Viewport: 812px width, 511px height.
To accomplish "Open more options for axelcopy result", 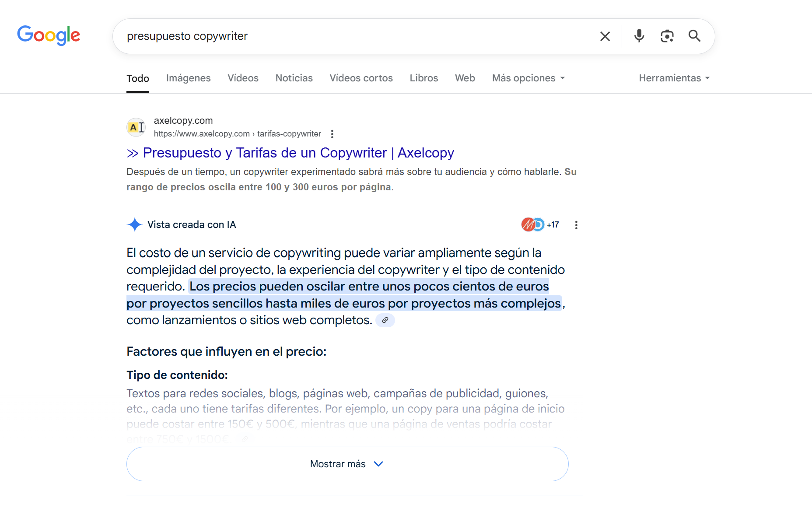I will pos(332,134).
